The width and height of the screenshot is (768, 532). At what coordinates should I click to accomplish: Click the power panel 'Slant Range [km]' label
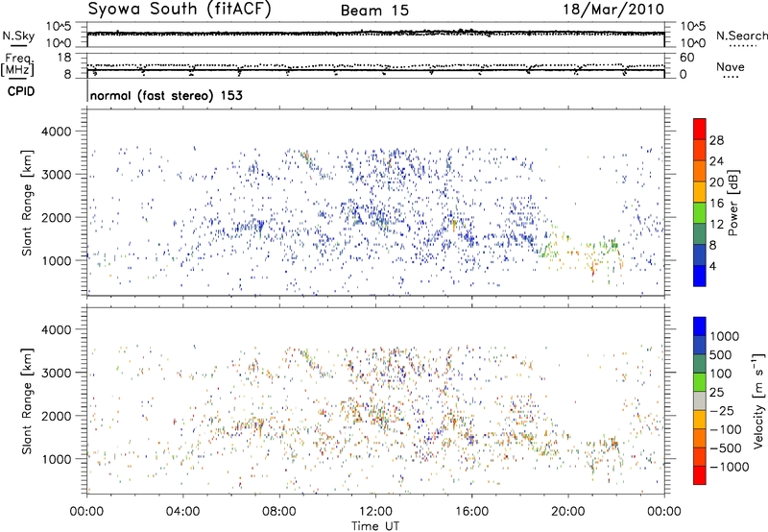tap(27, 203)
